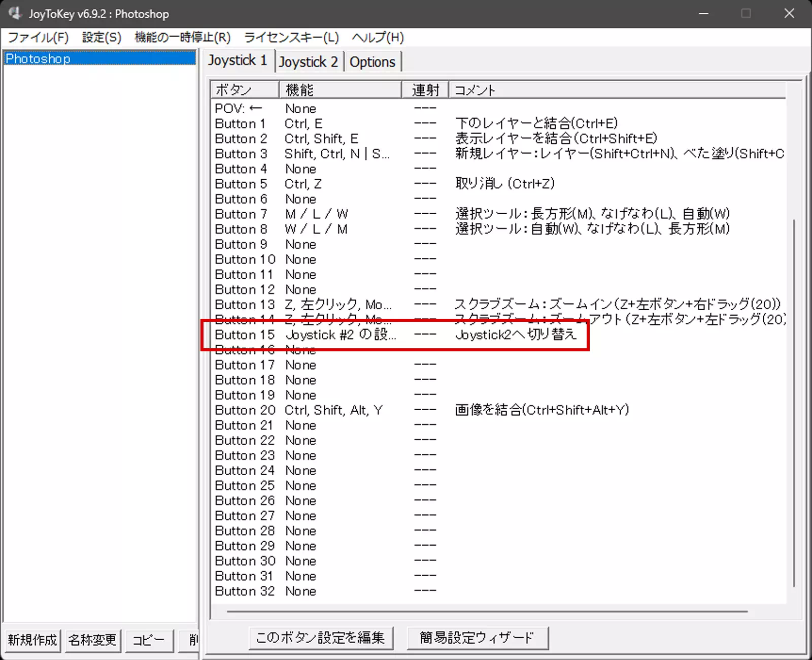
Task: Select the Button 1 row
Action: [x=499, y=124]
